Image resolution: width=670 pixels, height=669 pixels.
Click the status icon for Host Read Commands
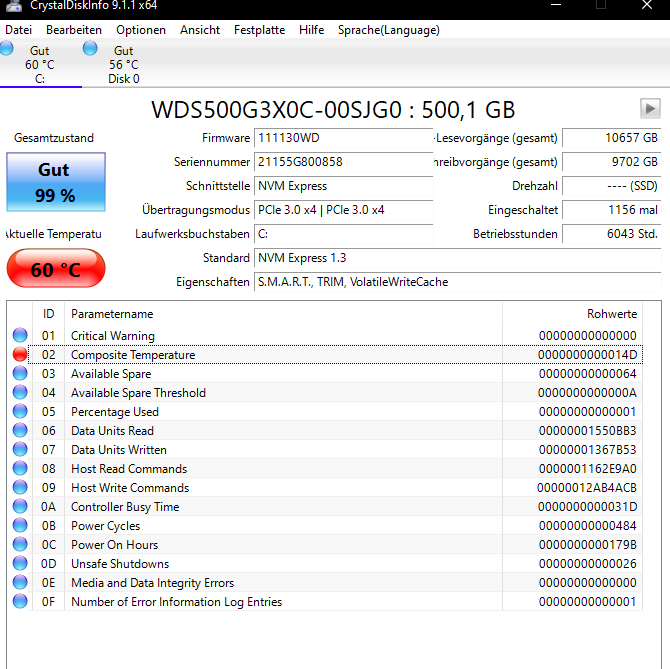(20, 468)
